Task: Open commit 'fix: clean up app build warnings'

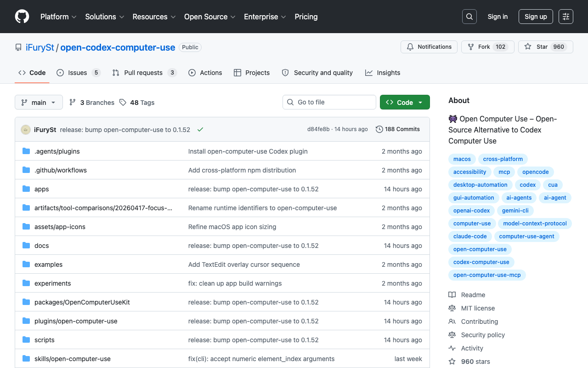Action: (x=235, y=283)
